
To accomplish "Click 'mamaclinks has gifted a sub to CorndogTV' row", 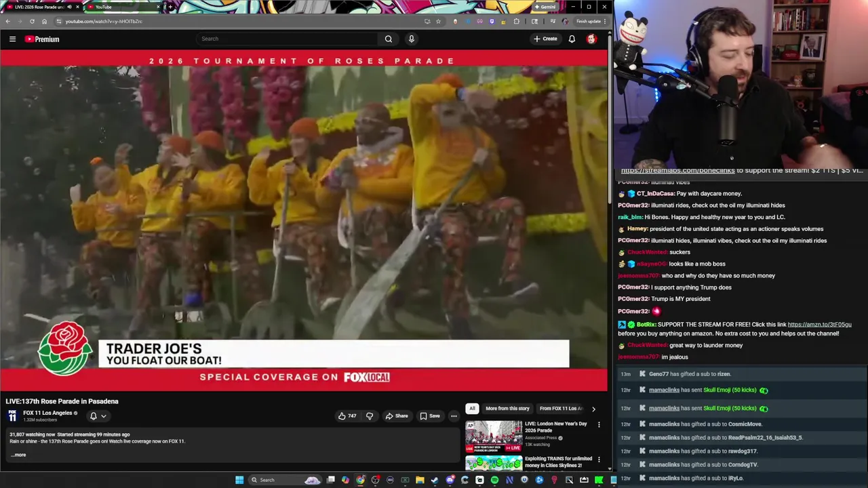I will click(x=742, y=465).
